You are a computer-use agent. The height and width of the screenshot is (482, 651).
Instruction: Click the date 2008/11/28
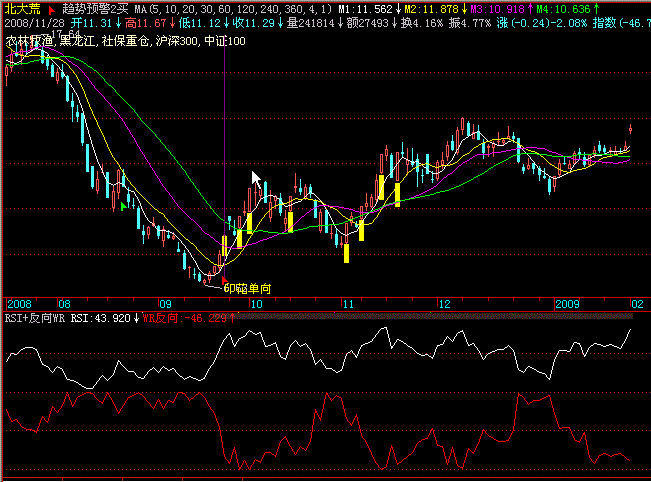tap(34, 23)
